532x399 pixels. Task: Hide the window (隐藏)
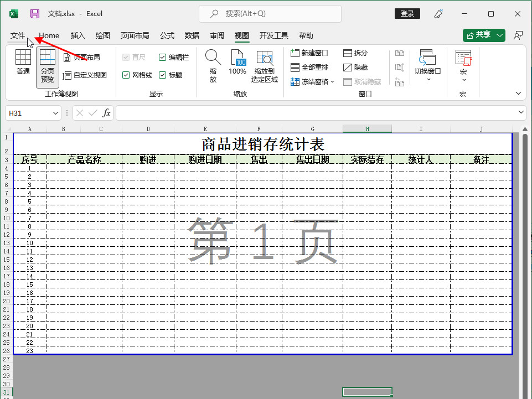pyautogui.click(x=355, y=67)
